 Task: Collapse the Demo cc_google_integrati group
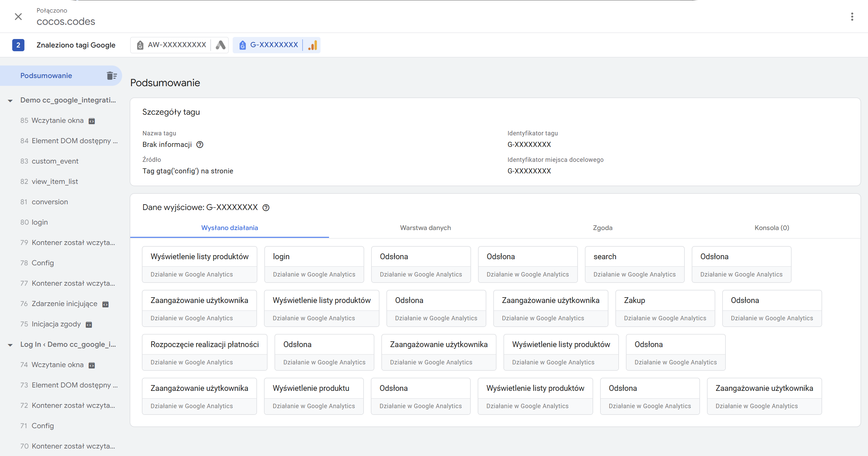[10, 100]
